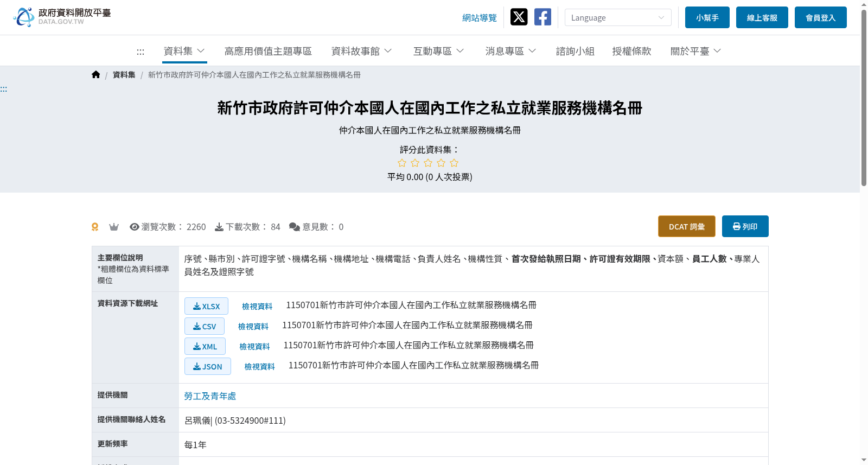Click the crown badge icon
Image resolution: width=868 pixels, height=465 pixels.
[114, 227]
